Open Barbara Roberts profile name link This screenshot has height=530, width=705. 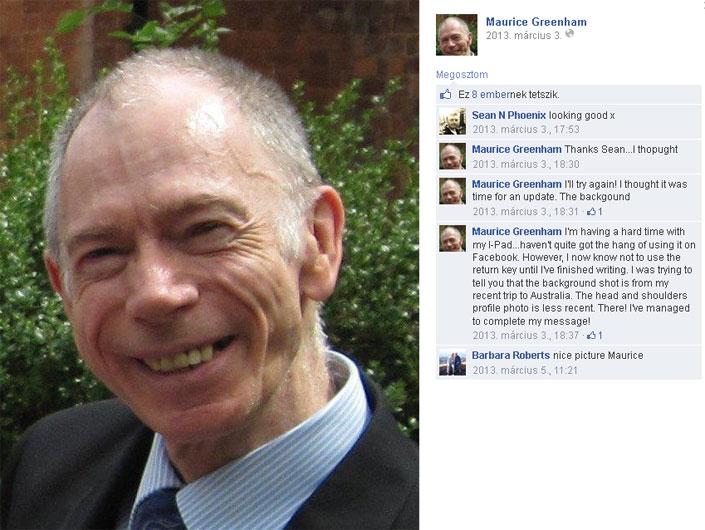tap(511, 355)
